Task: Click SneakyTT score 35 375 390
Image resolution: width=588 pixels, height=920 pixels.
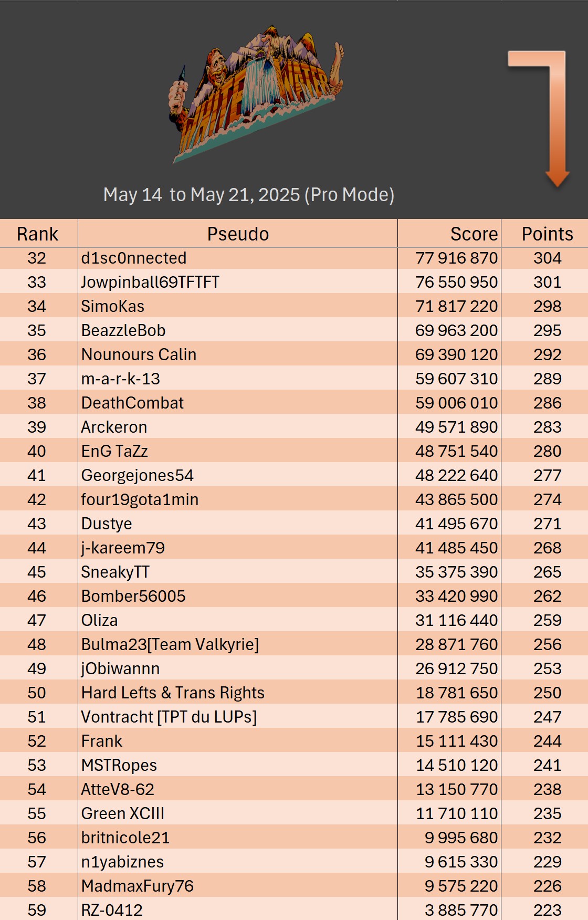Action: coord(456,572)
